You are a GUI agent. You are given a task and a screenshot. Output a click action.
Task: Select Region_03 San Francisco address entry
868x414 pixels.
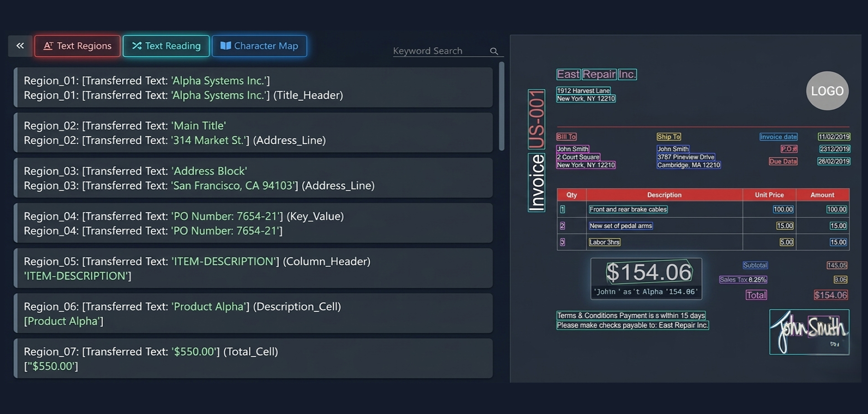point(253,178)
